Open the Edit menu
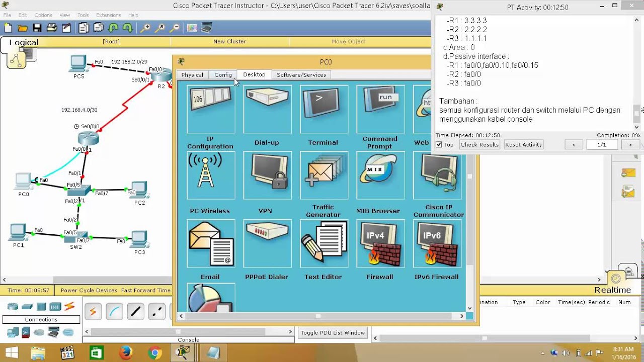Image resolution: width=644 pixels, height=362 pixels. 23,15
